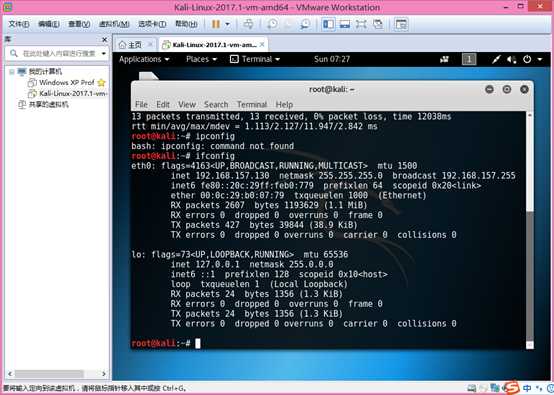The width and height of the screenshot is (554, 395).
Task: Open the terminal Search menu
Action: (216, 105)
